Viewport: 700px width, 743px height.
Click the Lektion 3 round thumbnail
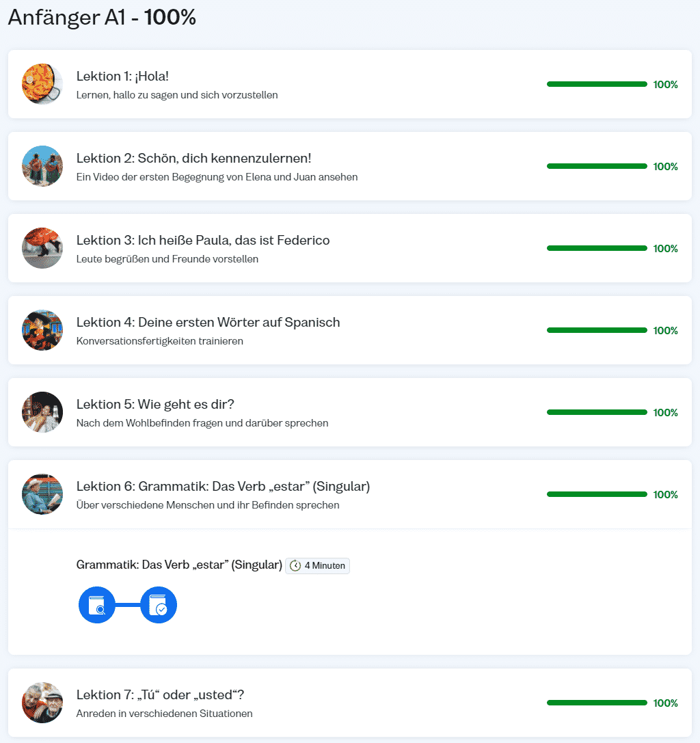[x=42, y=248]
